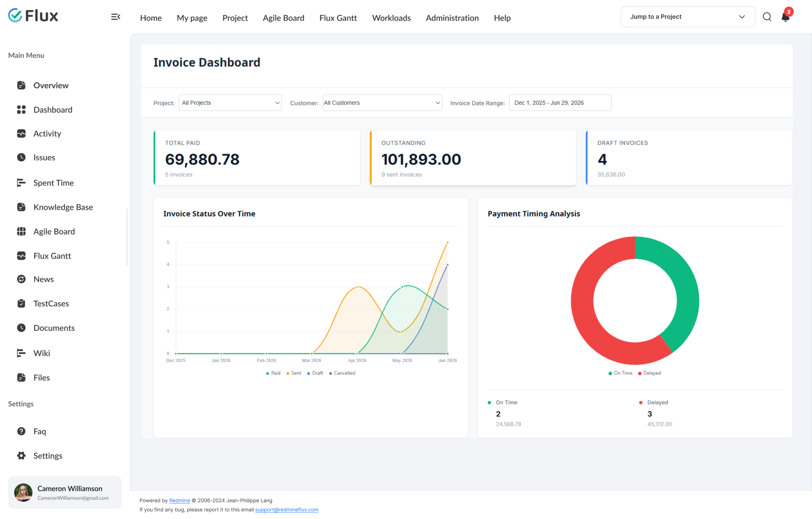812x519 pixels.
Task: Click the Activity sidebar icon
Action: tap(21, 133)
